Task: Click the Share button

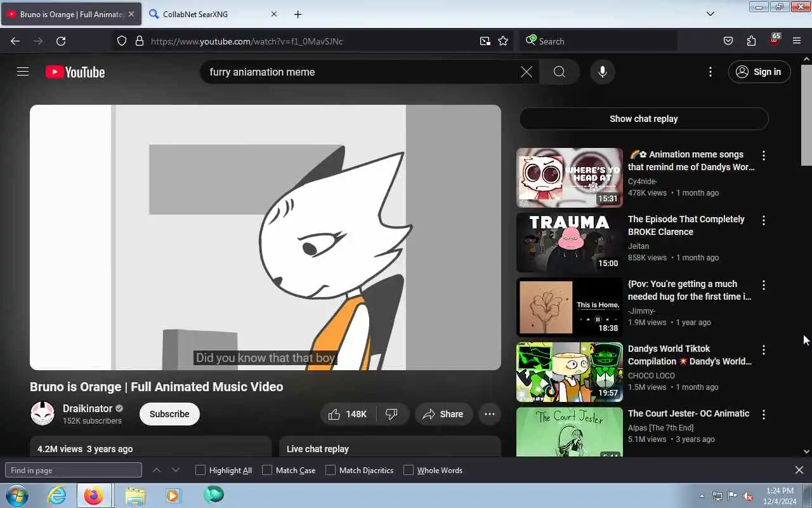Action: point(443,414)
